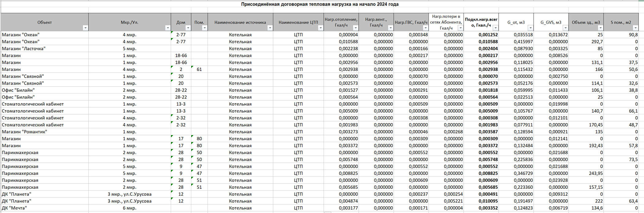This screenshot has width=644, height=213.
Task: Click total load value 0,010095 for ДК Планета
Action: click(x=488, y=201)
